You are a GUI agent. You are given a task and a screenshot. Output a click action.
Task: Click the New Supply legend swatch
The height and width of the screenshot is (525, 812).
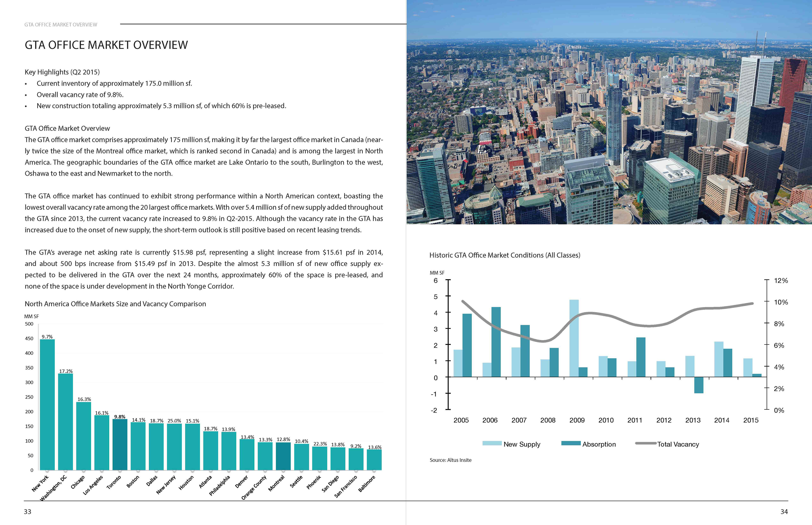492,443
